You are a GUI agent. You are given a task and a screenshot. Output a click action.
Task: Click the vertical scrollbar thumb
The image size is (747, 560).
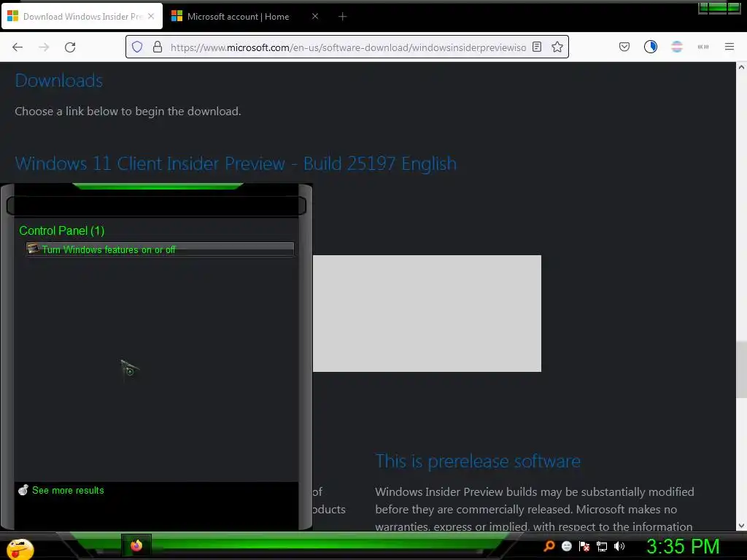741,370
